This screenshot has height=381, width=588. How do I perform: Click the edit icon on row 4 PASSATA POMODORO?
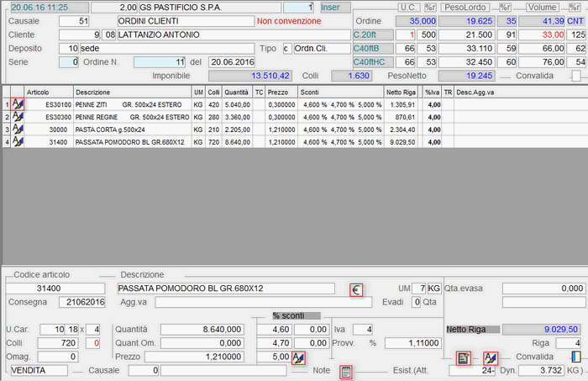tap(18, 141)
